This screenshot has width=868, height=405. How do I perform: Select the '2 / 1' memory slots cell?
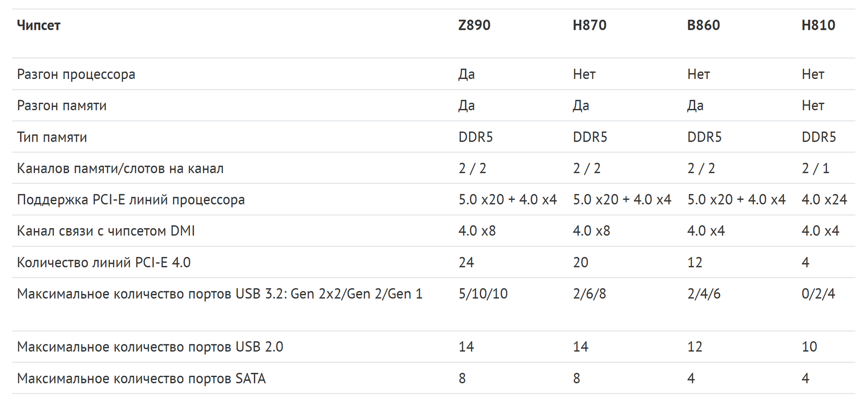[x=815, y=168]
